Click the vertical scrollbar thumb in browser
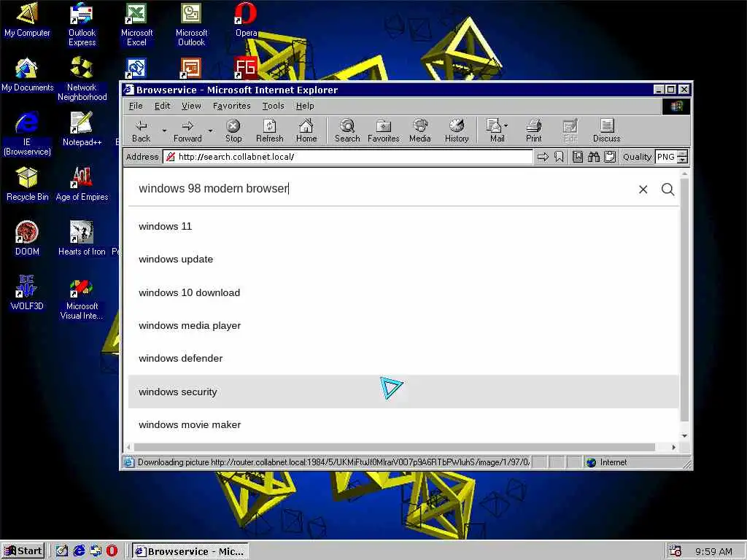 pyautogui.click(x=684, y=300)
